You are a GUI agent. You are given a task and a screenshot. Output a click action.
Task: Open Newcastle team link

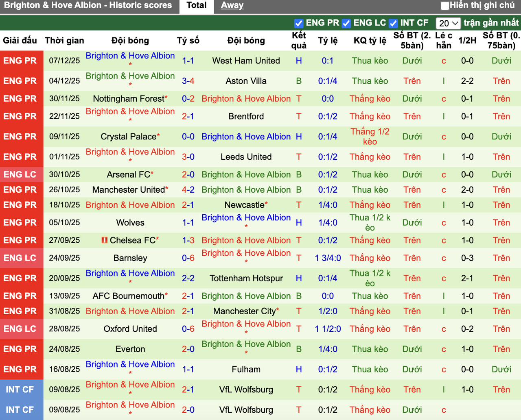[x=245, y=205]
